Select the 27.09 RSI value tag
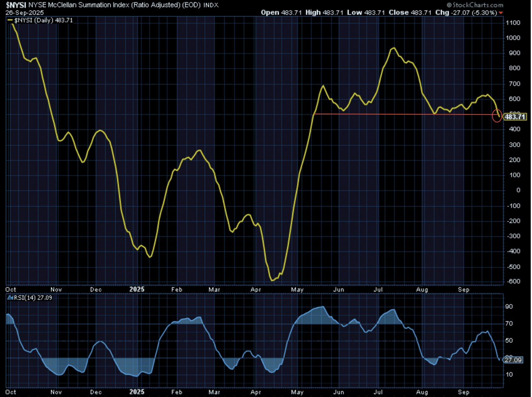The height and width of the screenshot is (397, 532). coord(513,360)
